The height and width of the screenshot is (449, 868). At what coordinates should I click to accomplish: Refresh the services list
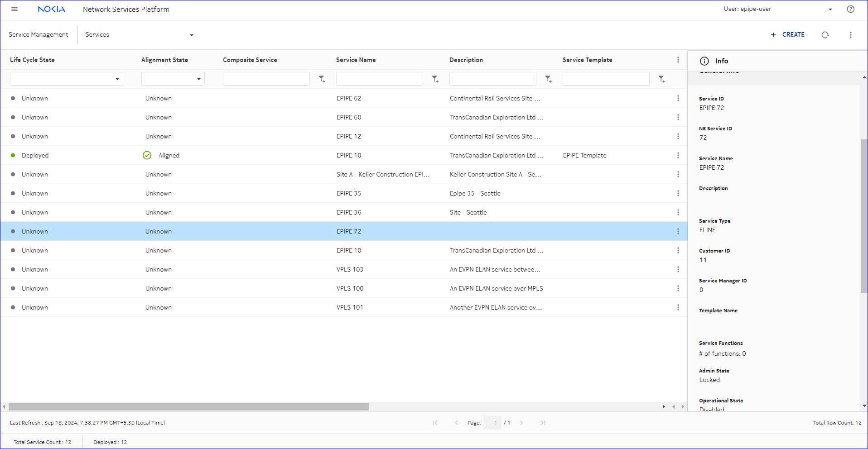825,35
